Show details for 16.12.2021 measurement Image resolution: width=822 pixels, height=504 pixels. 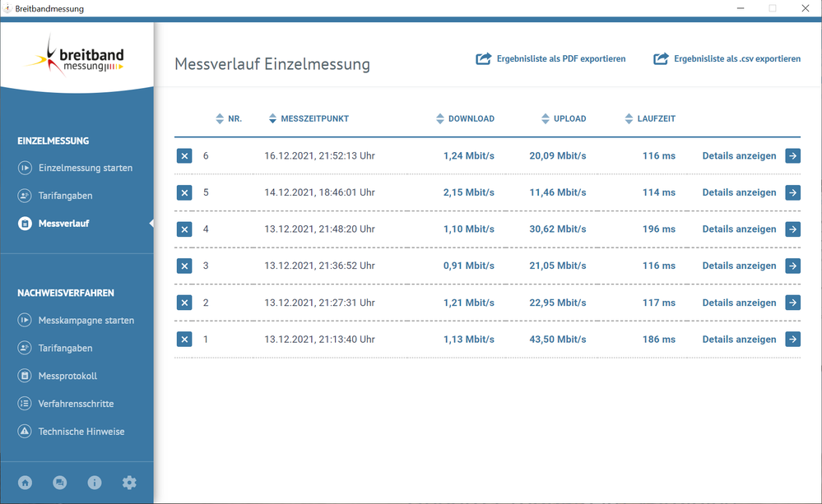[x=739, y=155]
